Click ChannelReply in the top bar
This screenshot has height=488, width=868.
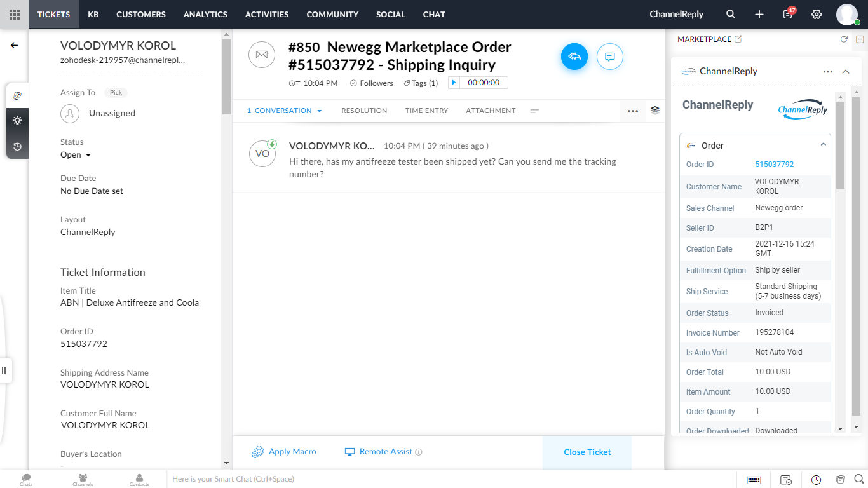(x=677, y=14)
